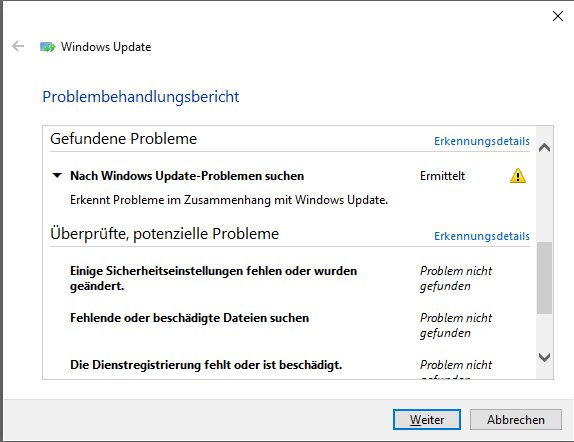Click the 'Ermittelt' status text

coord(442,176)
